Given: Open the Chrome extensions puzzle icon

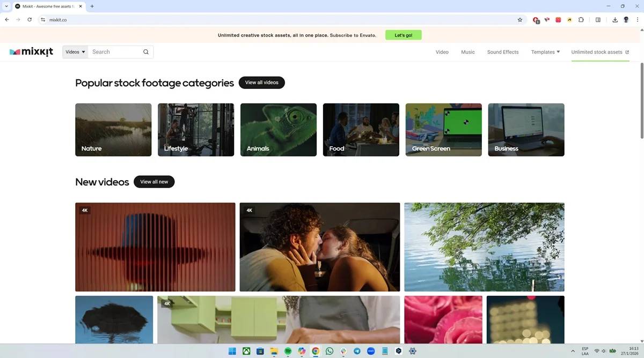Looking at the screenshot, I should 581,20.
